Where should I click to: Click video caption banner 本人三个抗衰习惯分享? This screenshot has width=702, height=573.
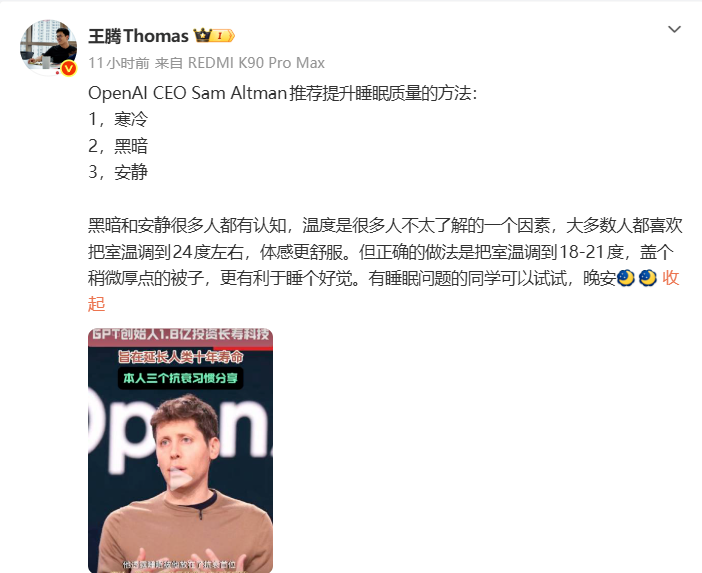click(180, 378)
